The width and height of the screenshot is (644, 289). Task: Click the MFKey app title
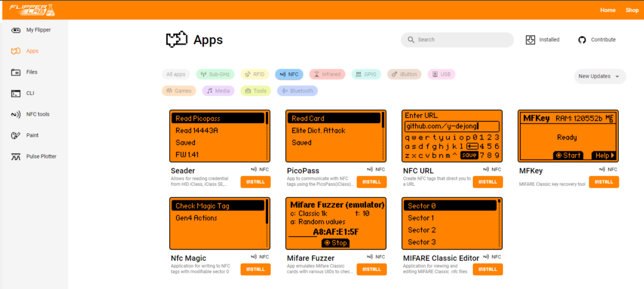[x=531, y=171]
